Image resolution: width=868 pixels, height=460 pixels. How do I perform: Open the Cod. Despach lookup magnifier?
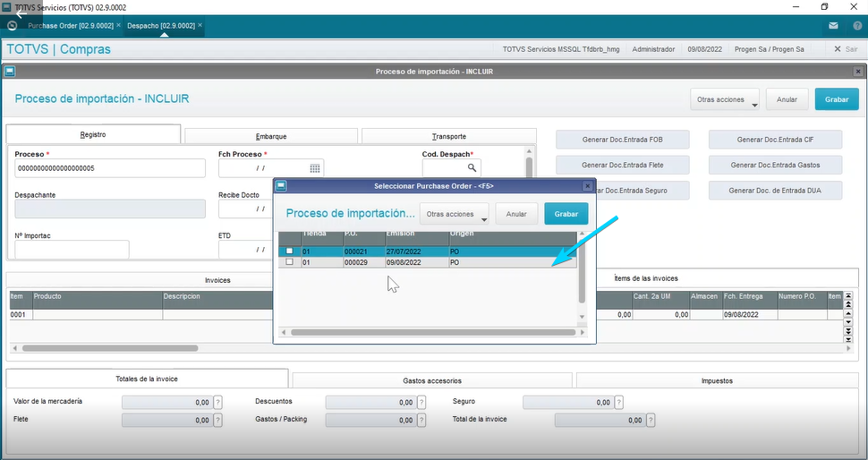pyautogui.click(x=472, y=167)
